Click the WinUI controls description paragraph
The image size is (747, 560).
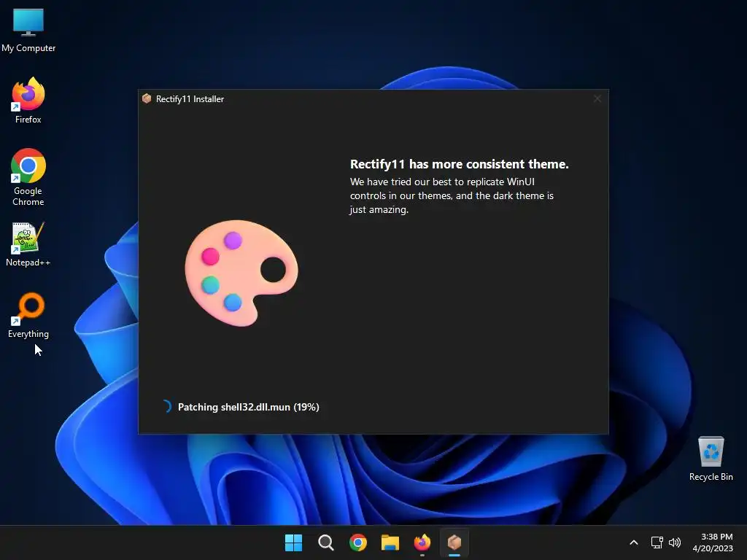coord(452,195)
